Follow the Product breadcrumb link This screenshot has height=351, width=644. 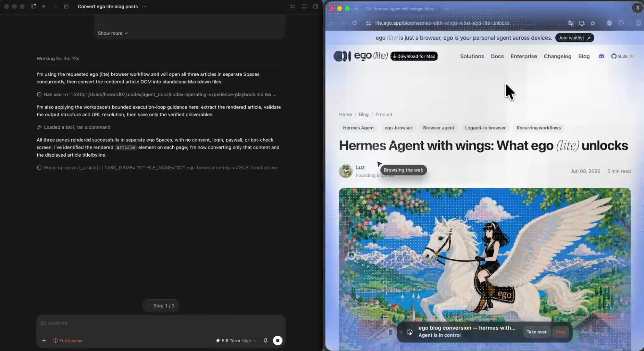tap(384, 114)
